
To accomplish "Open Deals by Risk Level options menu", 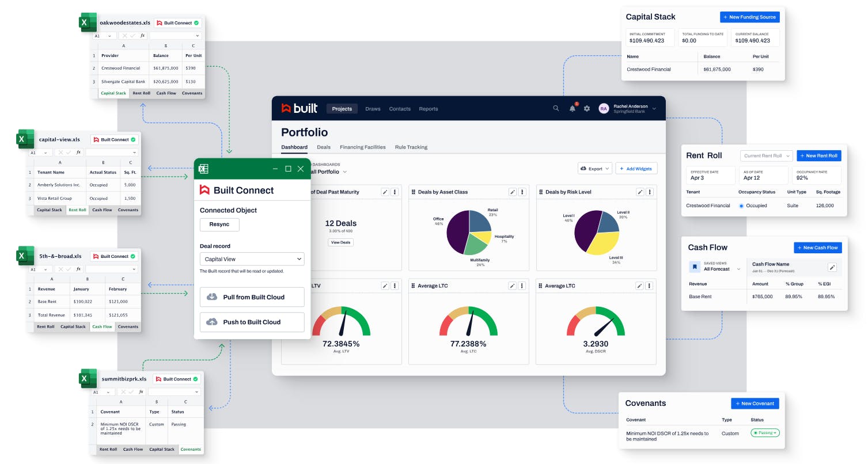I will [649, 192].
